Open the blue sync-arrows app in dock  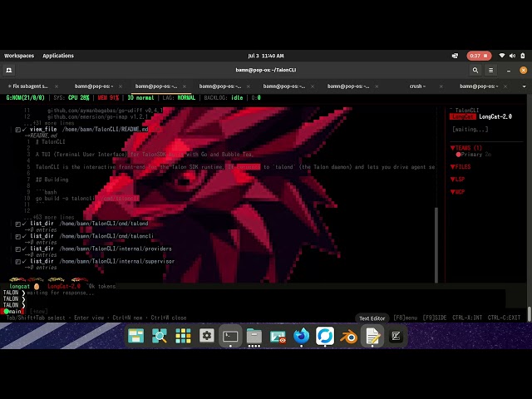tap(325, 336)
